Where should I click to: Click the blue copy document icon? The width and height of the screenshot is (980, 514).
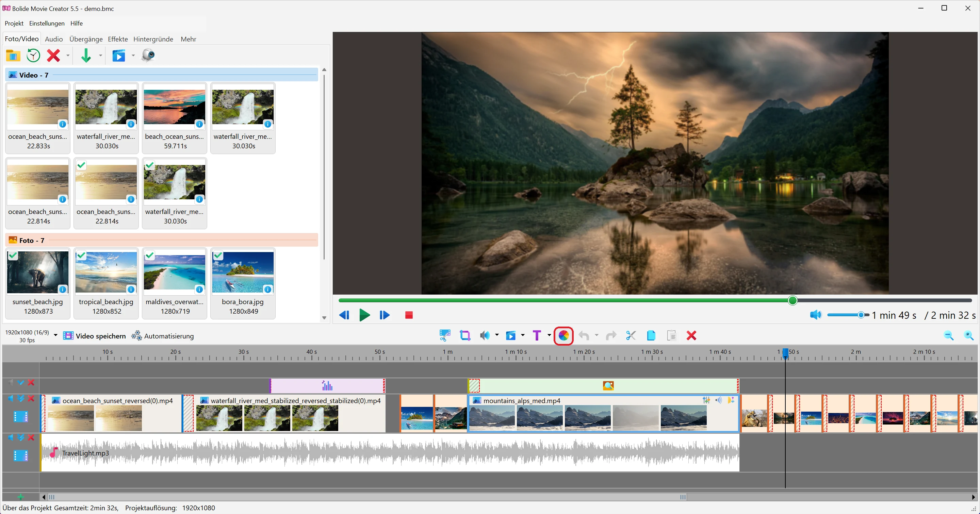(651, 335)
